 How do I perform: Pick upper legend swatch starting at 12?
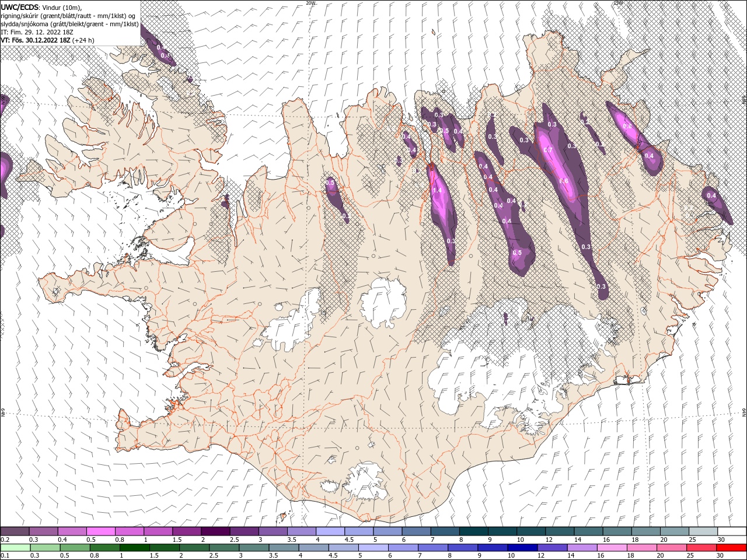(x=560, y=531)
